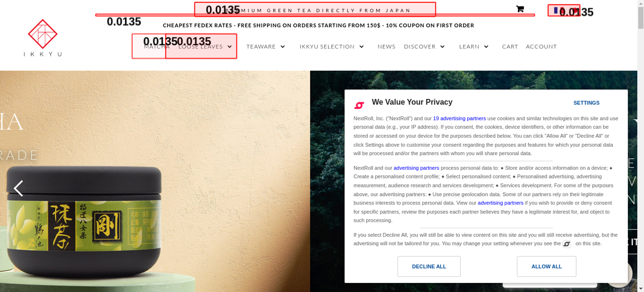
Task: Click Decline All button
Action: click(x=429, y=266)
